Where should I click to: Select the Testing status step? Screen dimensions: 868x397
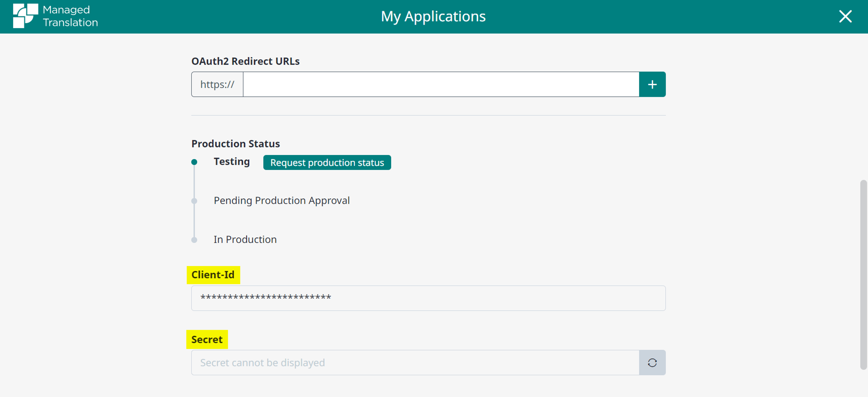point(231,161)
